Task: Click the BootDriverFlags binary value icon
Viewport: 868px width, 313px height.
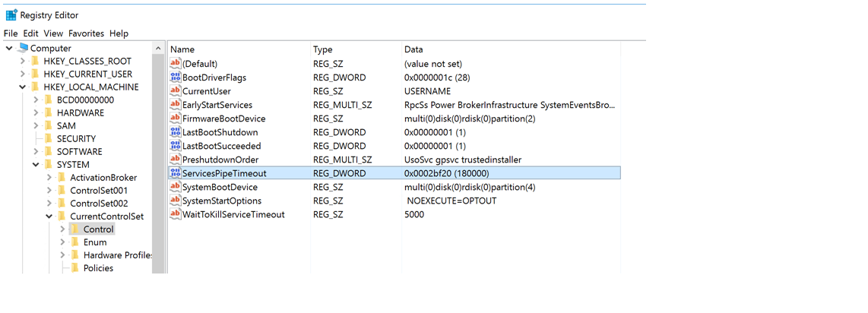Action: click(x=176, y=77)
